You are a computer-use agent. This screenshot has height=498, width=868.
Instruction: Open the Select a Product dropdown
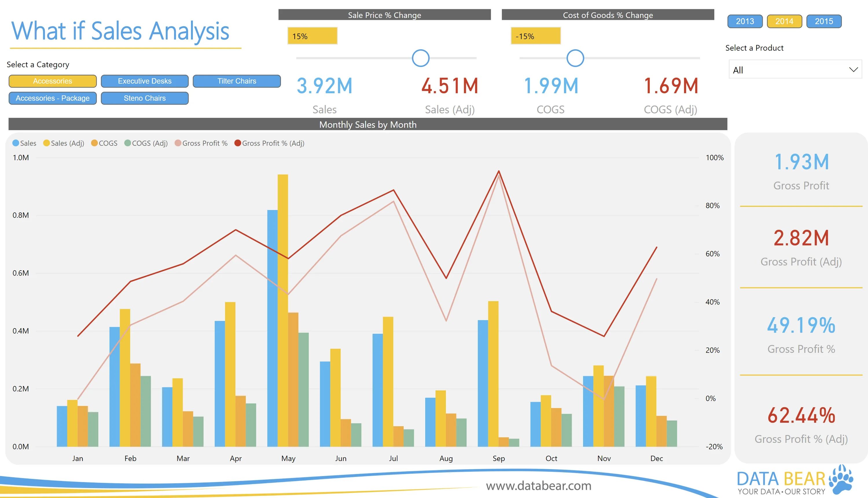[x=795, y=69]
